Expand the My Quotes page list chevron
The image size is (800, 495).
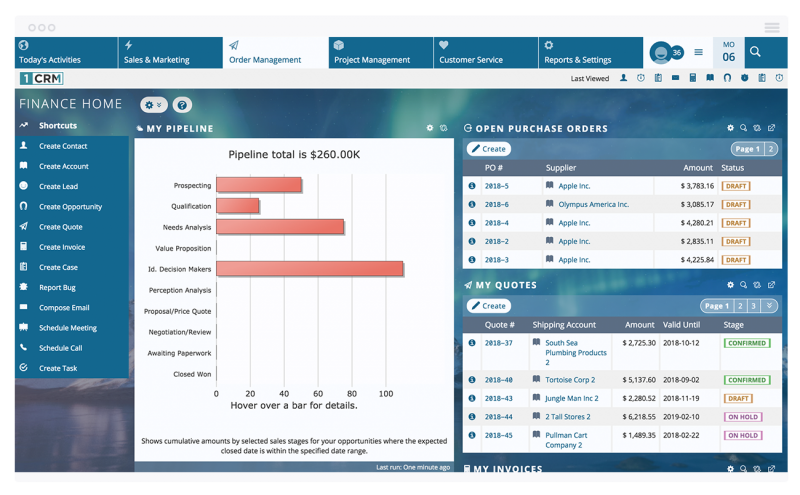[769, 306]
